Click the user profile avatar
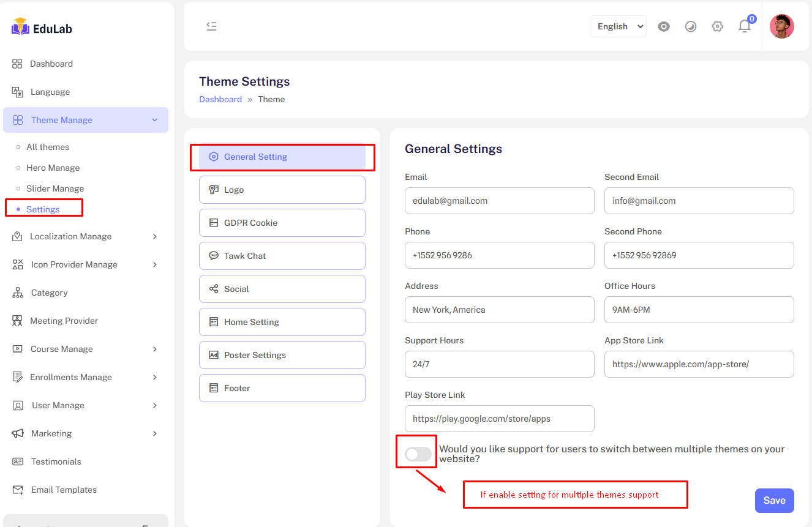The width and height of the screenshot is (812, 527). pos(781,26)
